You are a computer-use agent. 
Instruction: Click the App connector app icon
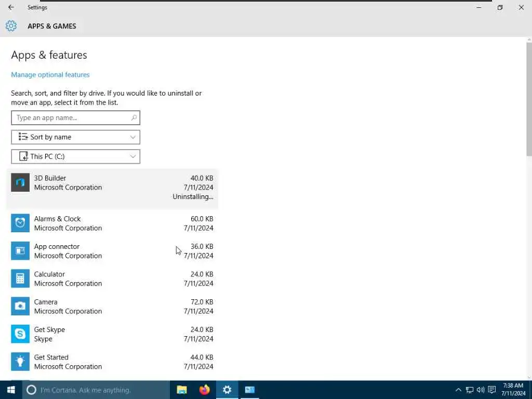pos(20,251)
